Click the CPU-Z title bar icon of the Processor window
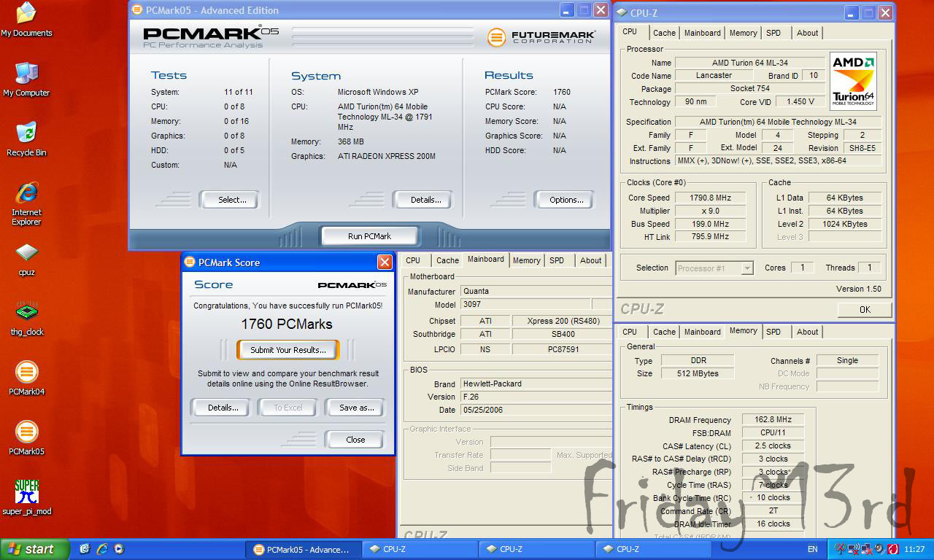Viewport: 934px width, 560px height. 622,12
